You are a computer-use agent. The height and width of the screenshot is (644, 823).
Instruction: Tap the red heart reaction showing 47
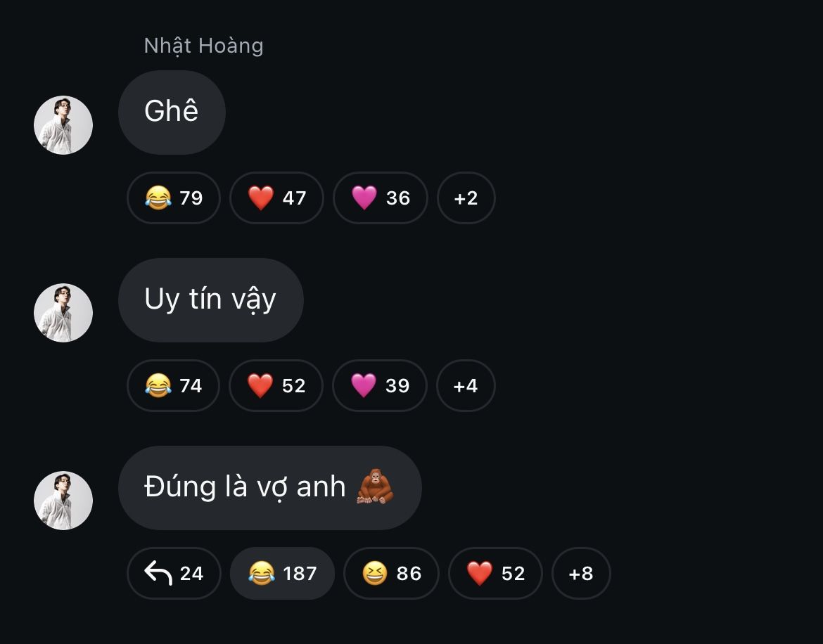[276, 198]
